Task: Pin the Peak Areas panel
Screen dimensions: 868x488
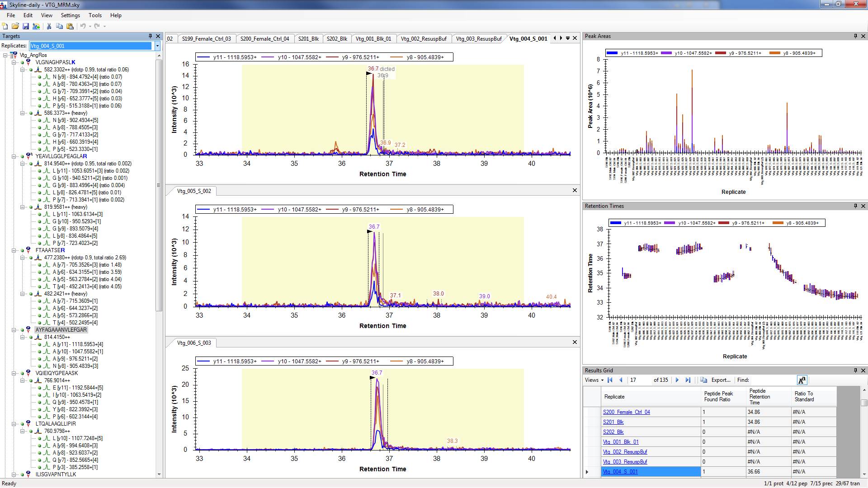Action: click(855, 36)
